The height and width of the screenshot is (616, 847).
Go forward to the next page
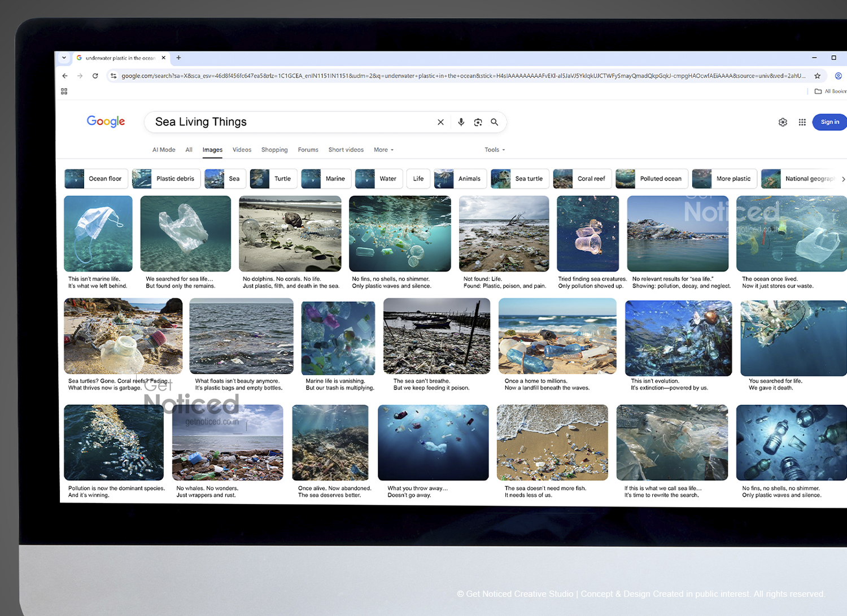[80, 75]
